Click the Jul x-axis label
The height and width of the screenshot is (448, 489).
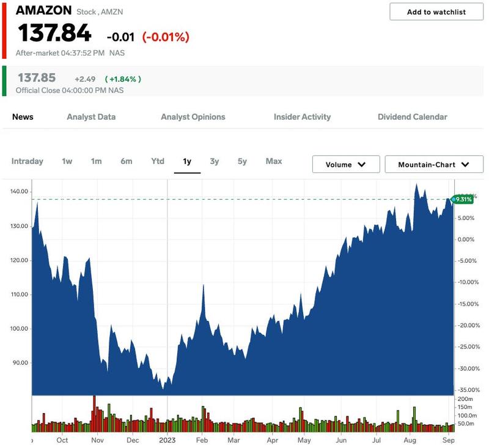coord(376,440)
